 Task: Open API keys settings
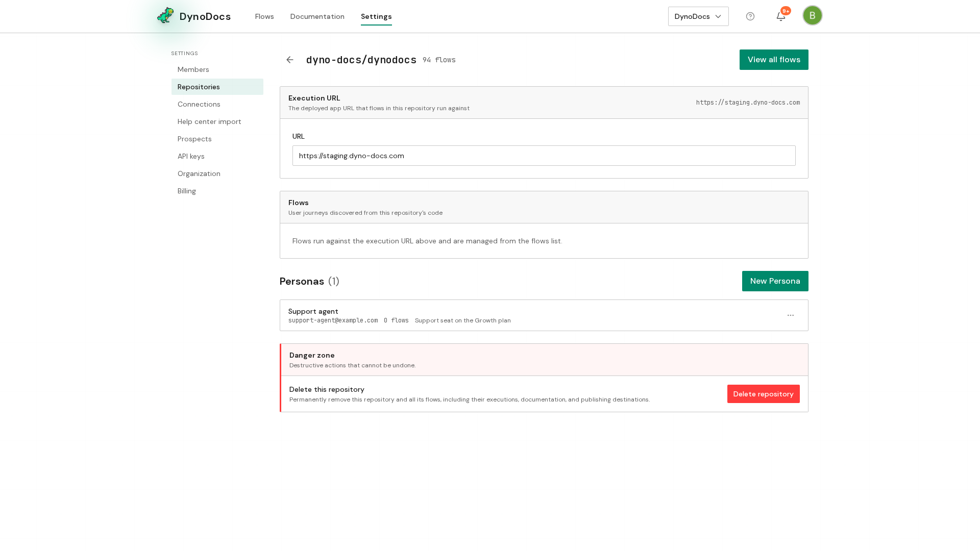[217, 156]
